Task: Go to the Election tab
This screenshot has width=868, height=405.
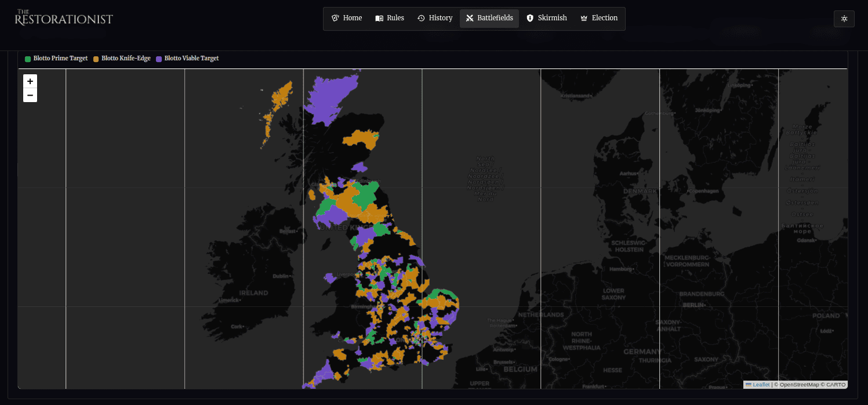Action: [x=604, y=18]
